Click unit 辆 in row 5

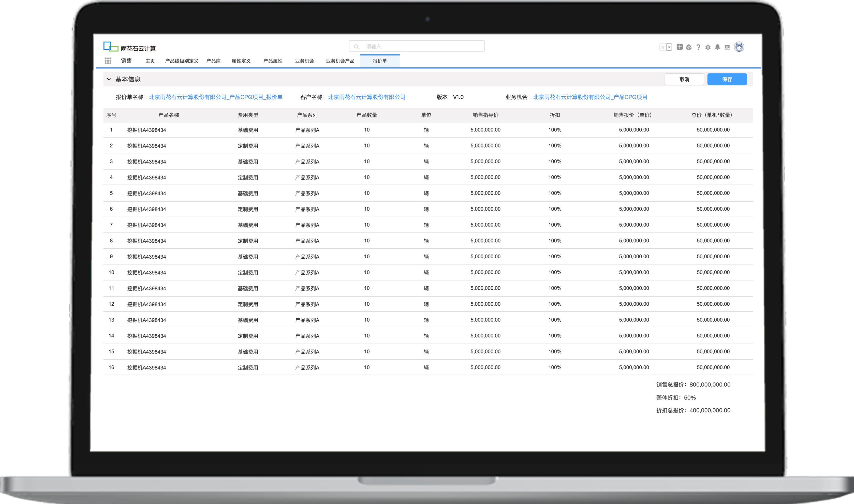coord(426,193)
